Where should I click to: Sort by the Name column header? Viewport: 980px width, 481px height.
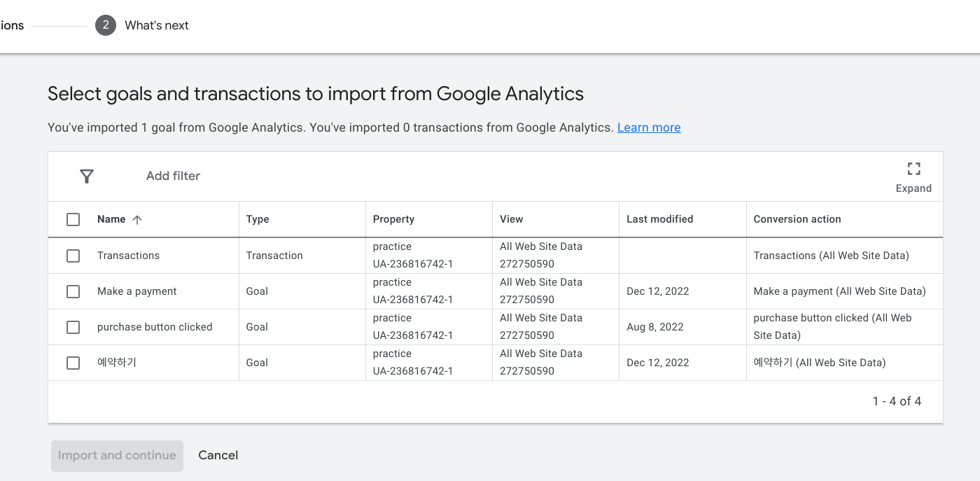click(111, 219)
